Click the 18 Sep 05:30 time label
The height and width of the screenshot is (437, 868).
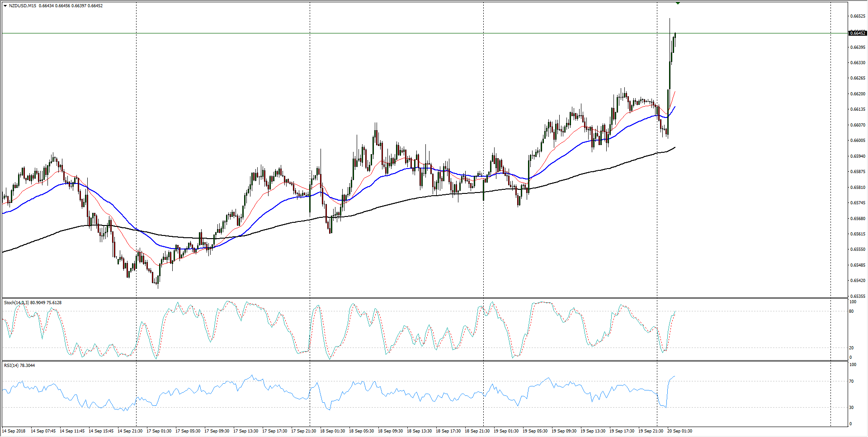click(361, 431)
